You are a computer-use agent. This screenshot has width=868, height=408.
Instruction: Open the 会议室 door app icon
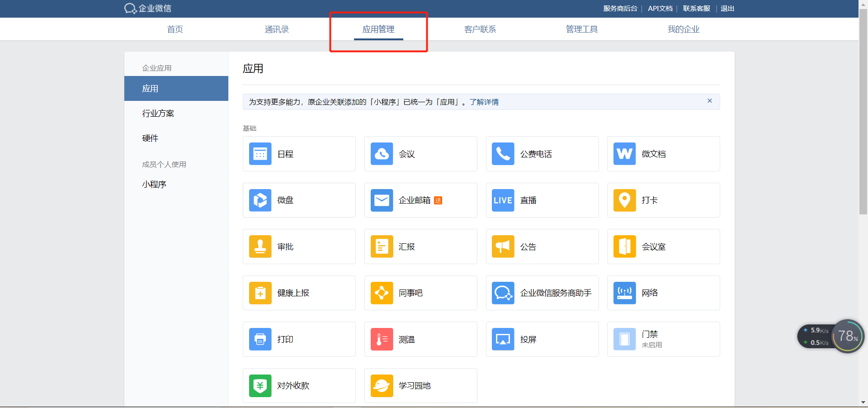(625, 247)
